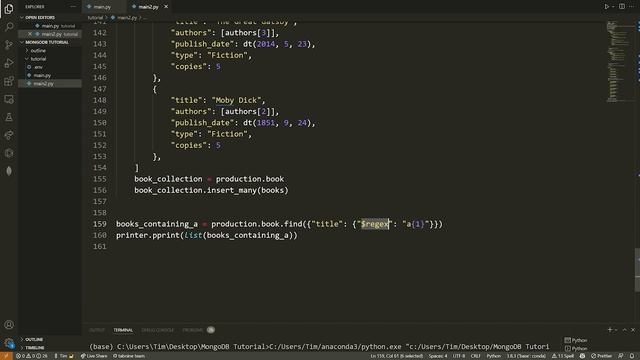The height and width of the screenshot is (360, 640).
Task: Split the editor to the right
Action: coord(622,7)
